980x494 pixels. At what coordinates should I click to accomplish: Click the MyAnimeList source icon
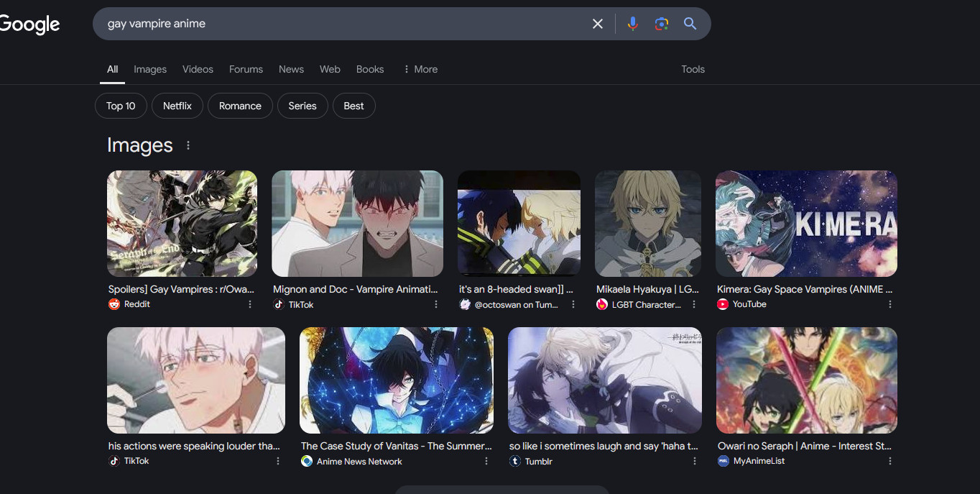[x=724, y=461]
